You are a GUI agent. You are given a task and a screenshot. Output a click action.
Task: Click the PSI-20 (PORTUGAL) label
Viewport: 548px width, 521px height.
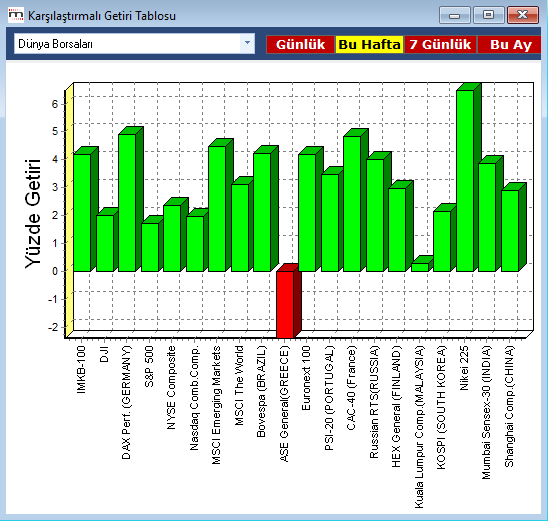(329, 398)
